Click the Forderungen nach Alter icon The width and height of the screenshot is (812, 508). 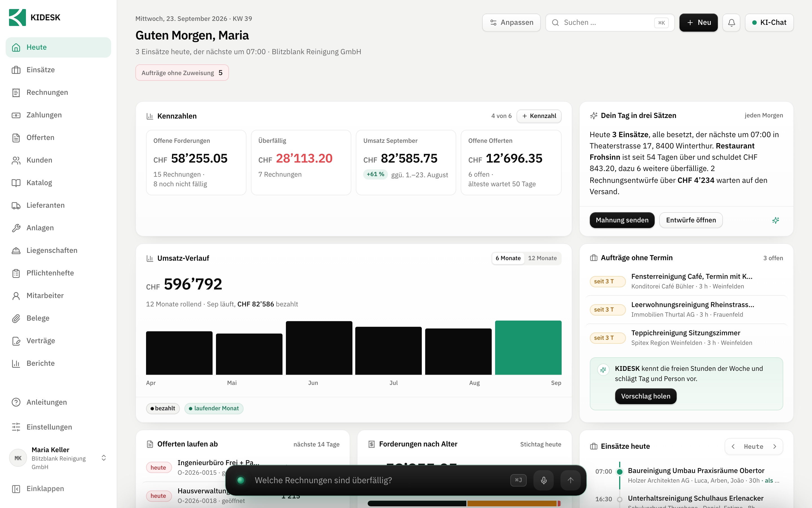point(371,444)
